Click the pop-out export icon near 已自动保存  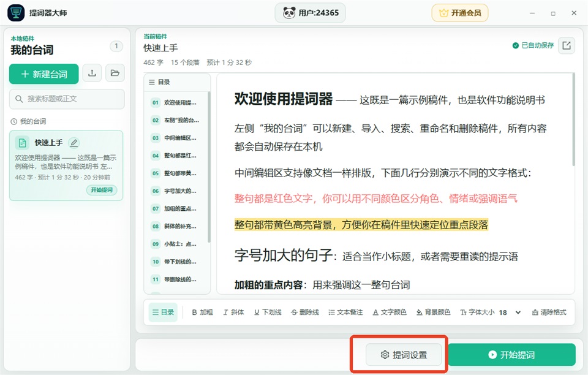pyautogui.click(x=566, y=46)
